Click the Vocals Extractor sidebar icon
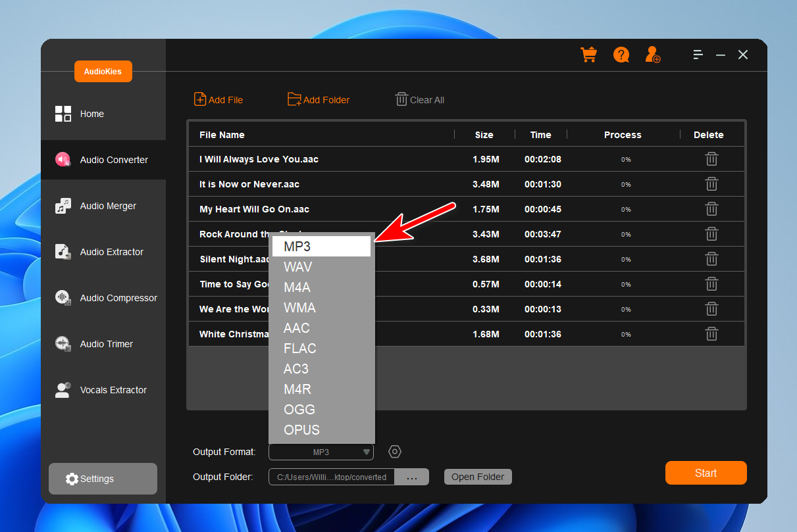 coord(63,390)
